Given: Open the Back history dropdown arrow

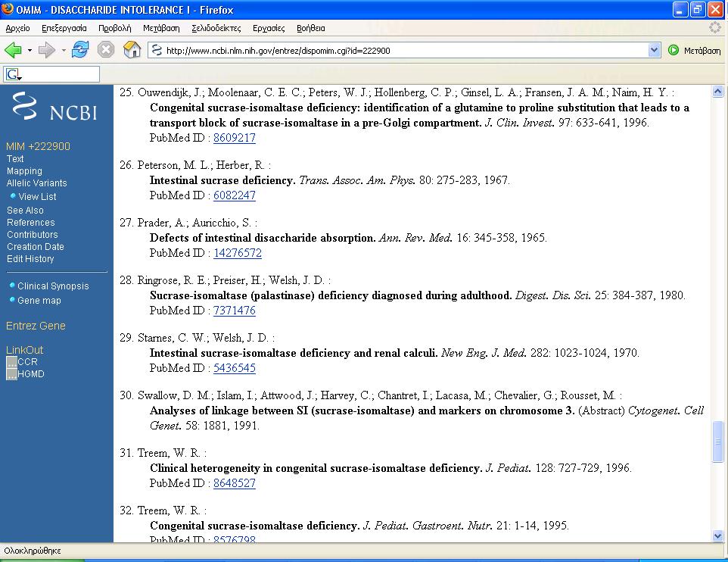Looking at the screenshot, I should (30, 50).
